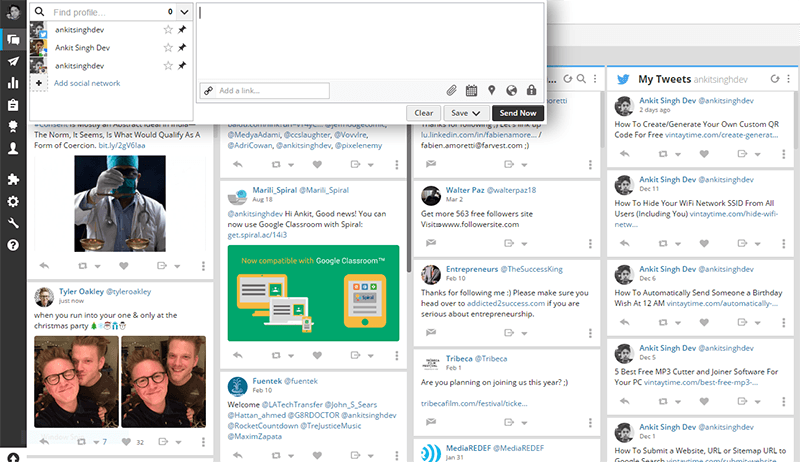Open the doctor image thumbnail
Screen dimensions: 800x462
point(120,203)
